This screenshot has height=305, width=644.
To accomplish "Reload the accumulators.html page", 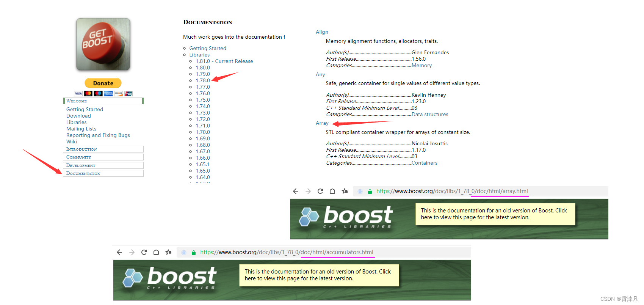I will pos(144,252).
